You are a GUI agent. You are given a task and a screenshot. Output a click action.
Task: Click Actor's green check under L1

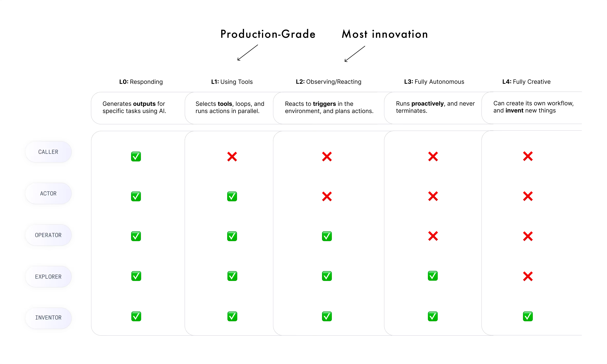pos(232,197)
